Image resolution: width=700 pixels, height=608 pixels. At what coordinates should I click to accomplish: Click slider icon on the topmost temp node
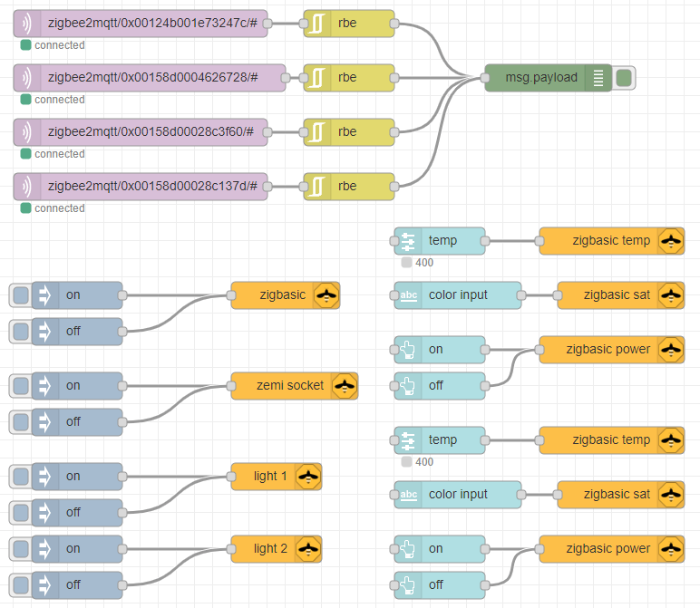point(408,241)
